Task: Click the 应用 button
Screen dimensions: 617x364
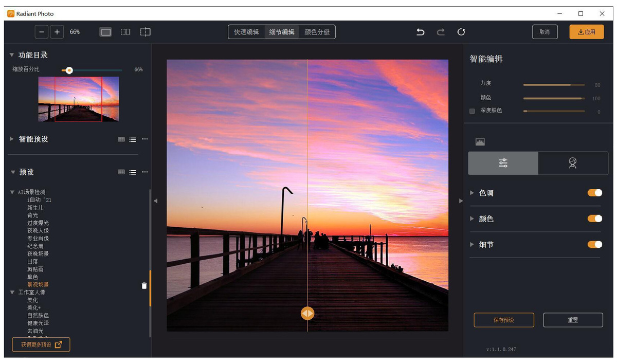Action: 587,32
